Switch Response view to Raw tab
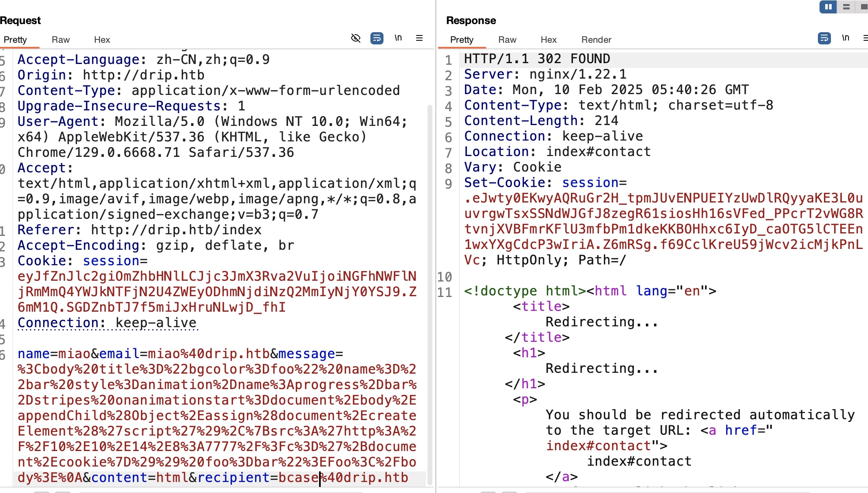Image resolution: width=868 pixels, height=493 pixels. pos(507,40)
